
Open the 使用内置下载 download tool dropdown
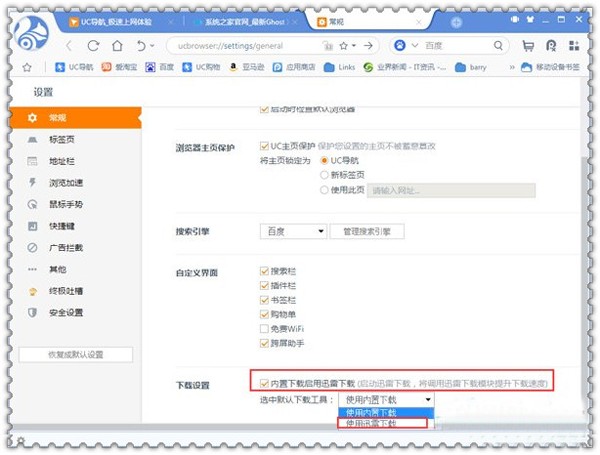(386, 400)
